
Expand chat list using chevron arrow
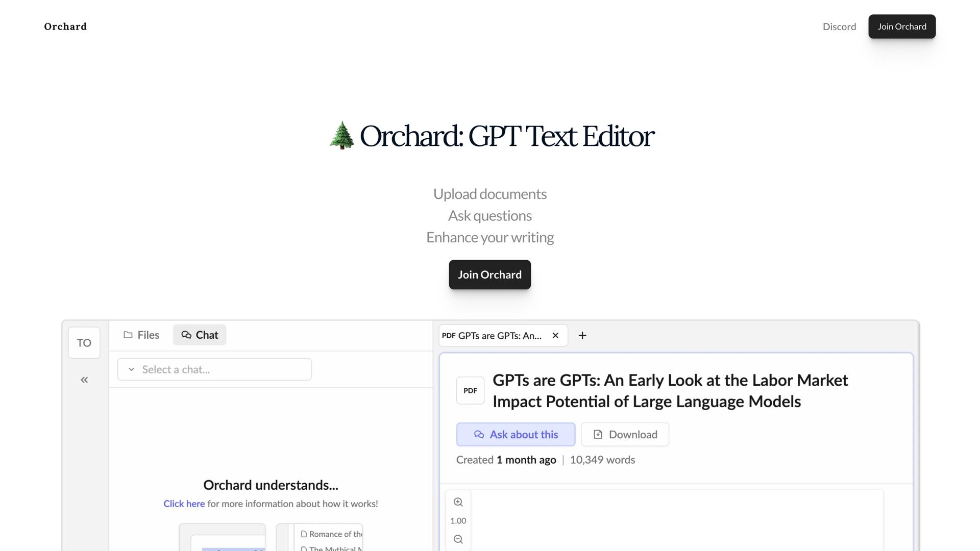click(131, 369)
